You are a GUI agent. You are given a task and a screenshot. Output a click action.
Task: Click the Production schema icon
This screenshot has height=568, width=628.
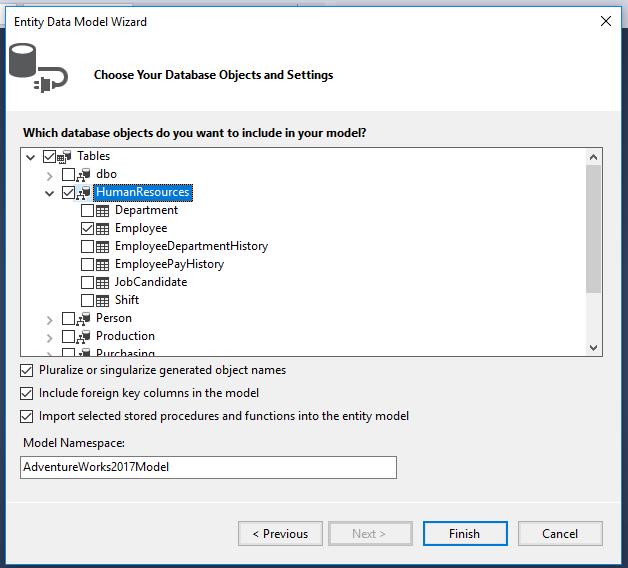tap(83, 336)
